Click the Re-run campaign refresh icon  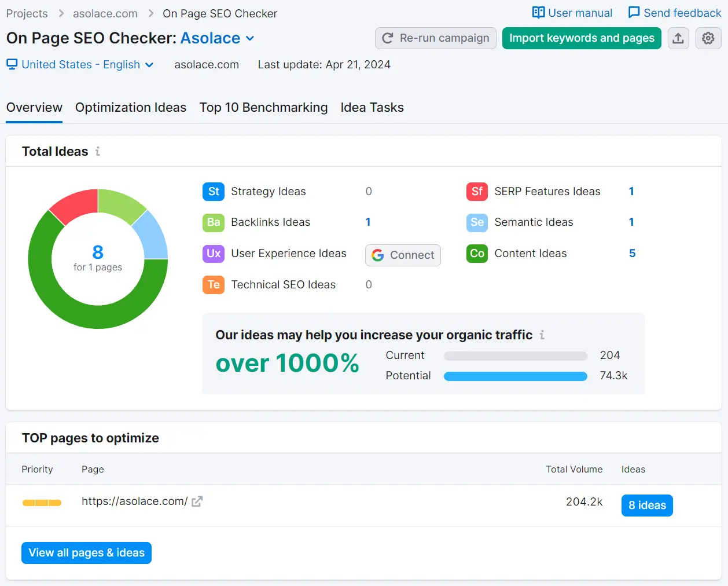(388, 38)
